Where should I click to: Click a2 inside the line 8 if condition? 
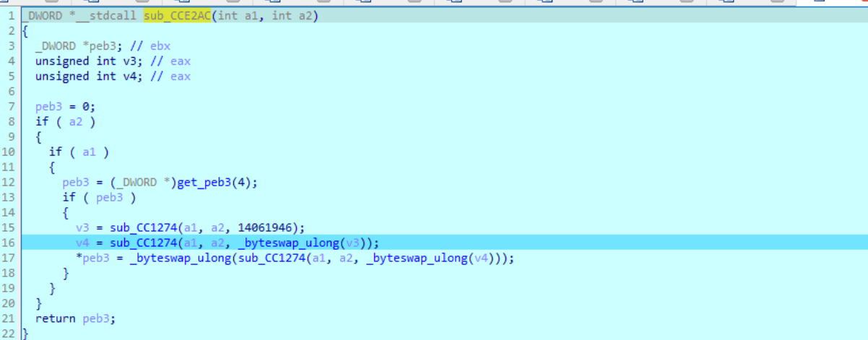coord(75,121)
